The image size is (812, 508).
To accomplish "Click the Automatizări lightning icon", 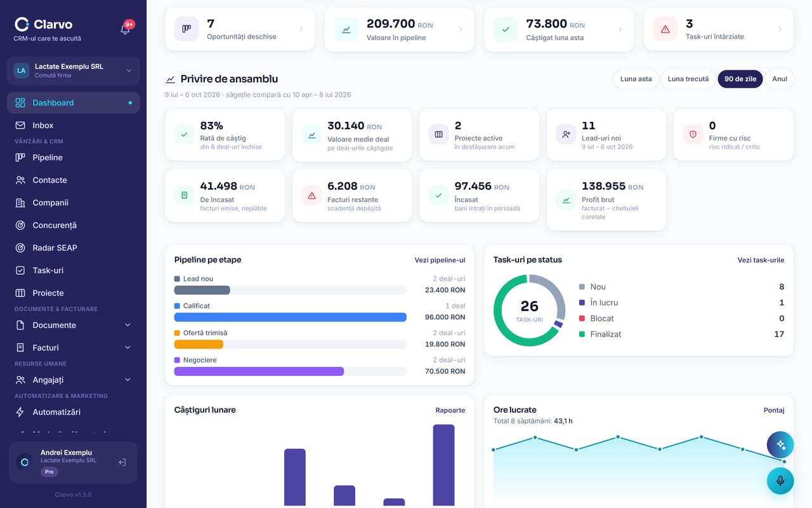I will (20, 412).
